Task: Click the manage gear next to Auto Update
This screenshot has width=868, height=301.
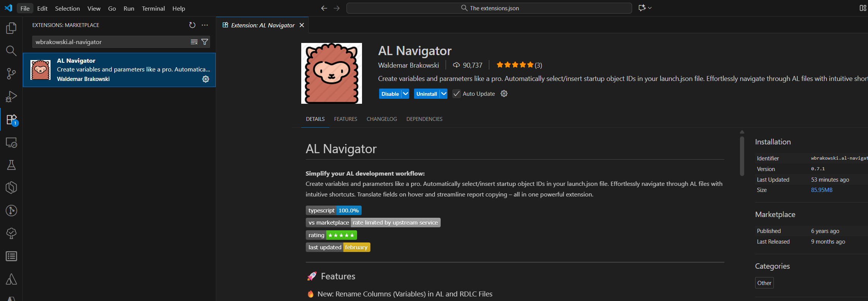Action: tap(504, 93)
